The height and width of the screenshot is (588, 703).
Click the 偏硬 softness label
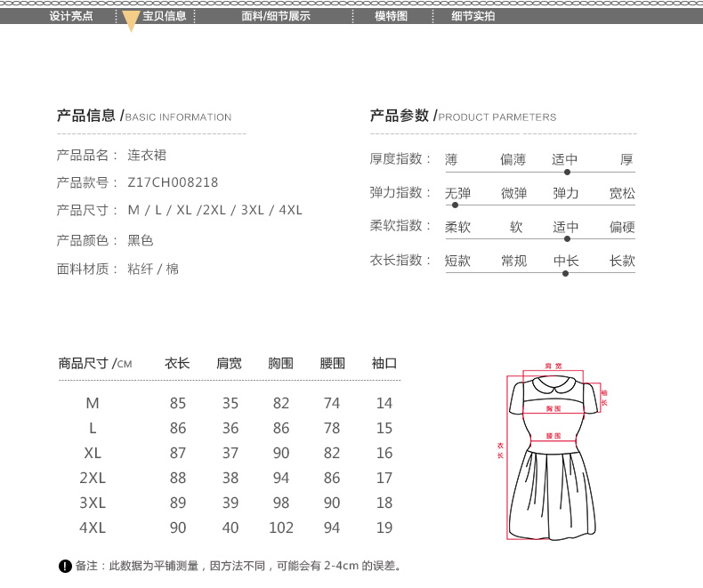click(x=622, y=227)
